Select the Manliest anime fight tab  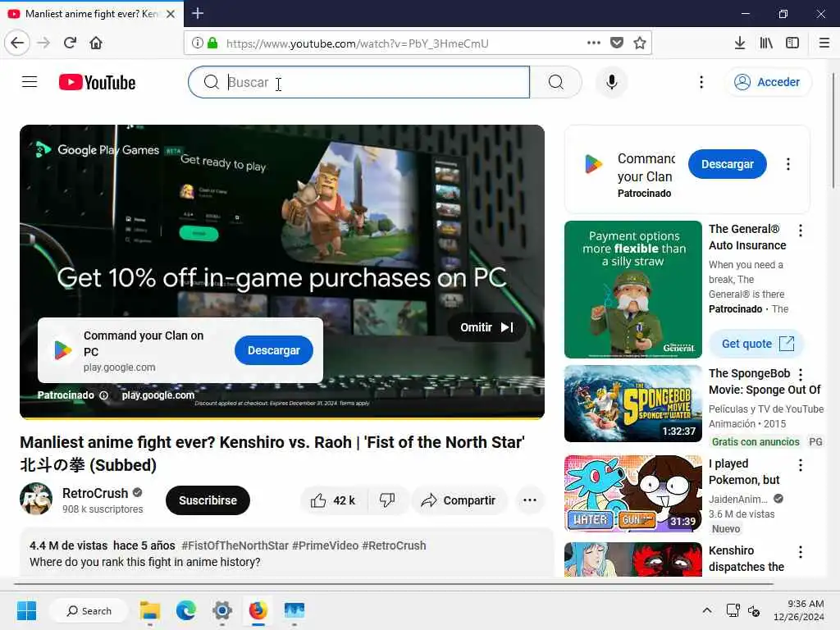(x=92, y=14)
